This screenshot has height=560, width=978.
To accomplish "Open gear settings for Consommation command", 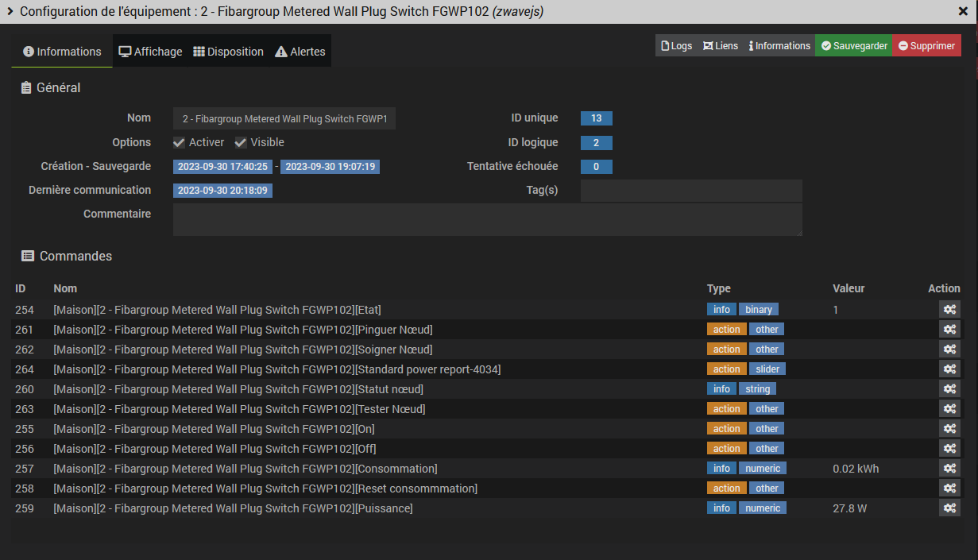I will [x=949, y=468].
